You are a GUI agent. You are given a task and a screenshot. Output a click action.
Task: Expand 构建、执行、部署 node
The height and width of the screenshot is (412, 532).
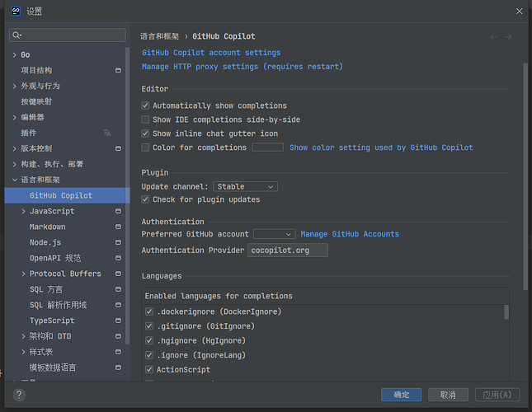15,164
